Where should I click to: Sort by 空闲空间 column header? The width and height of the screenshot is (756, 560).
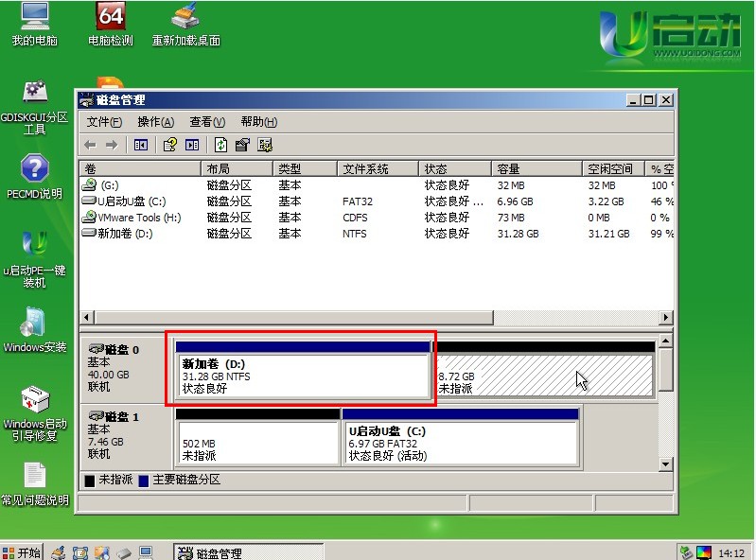click(614, 168)
